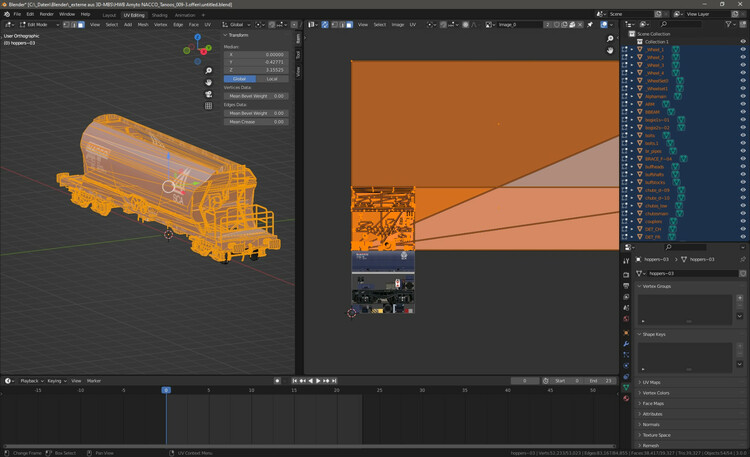Switch to the Shading workspace tab
The height and width of the screenshot is (457, 750).
pos(159,15)
